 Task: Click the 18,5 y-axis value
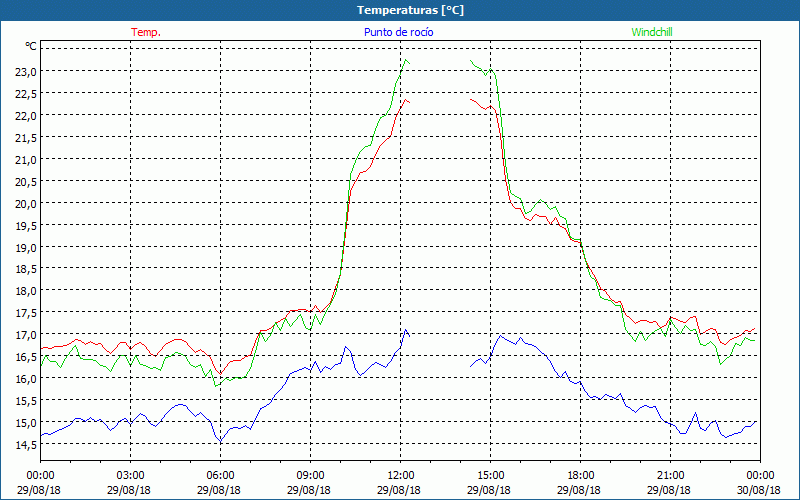(26, 269)
